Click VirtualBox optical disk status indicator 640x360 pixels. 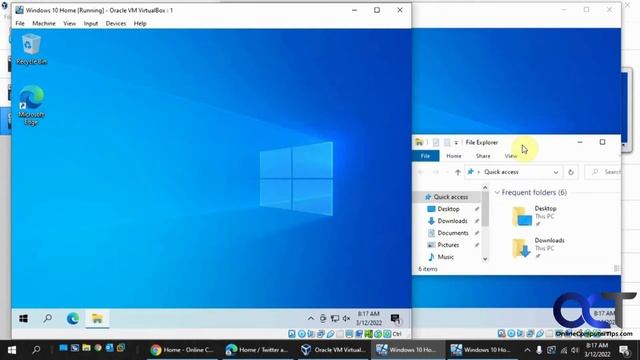pos(302,334)
